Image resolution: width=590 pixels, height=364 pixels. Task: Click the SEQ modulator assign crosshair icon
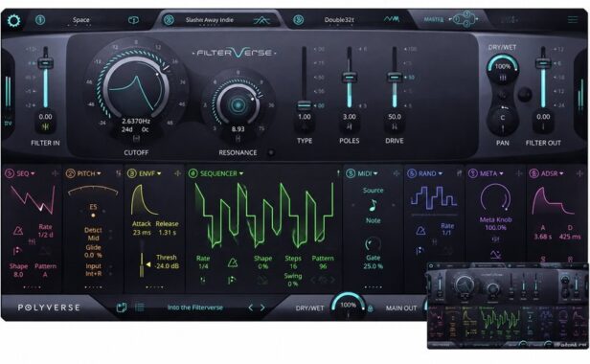(55, 173)
